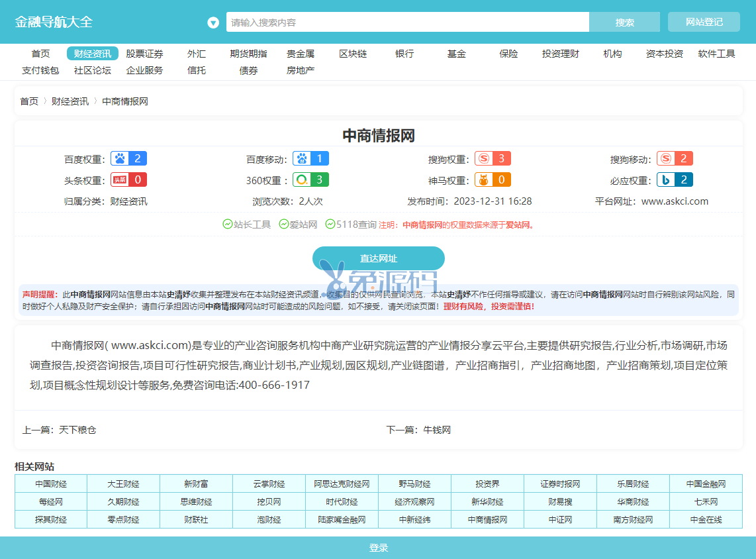Image resolution: width=756 pixels, height=559 pixels.
Task: Click the 金融导航大全 site logo
Action: (x=54, y=22)
